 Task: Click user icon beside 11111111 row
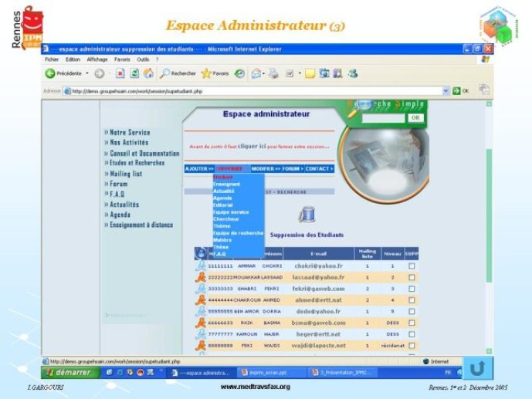pos(201,265)
